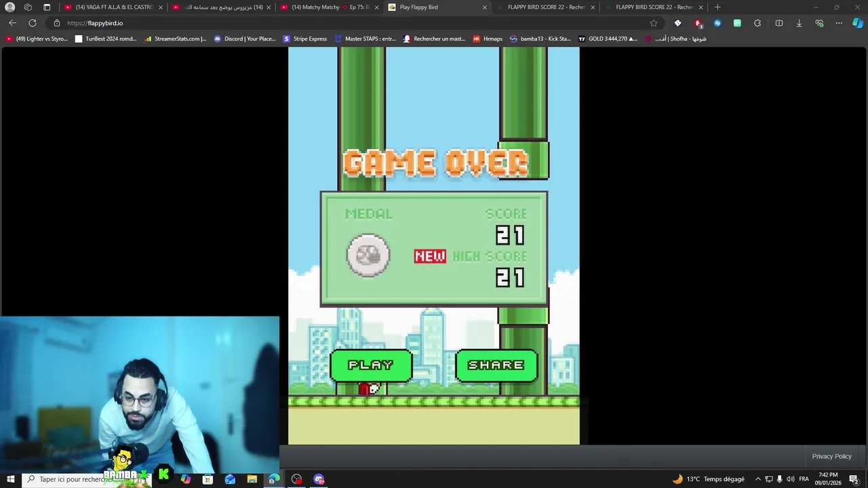Switch FRA keyboard language indicator
Viewport: 868px width, 488px height.
click(804, 479)
